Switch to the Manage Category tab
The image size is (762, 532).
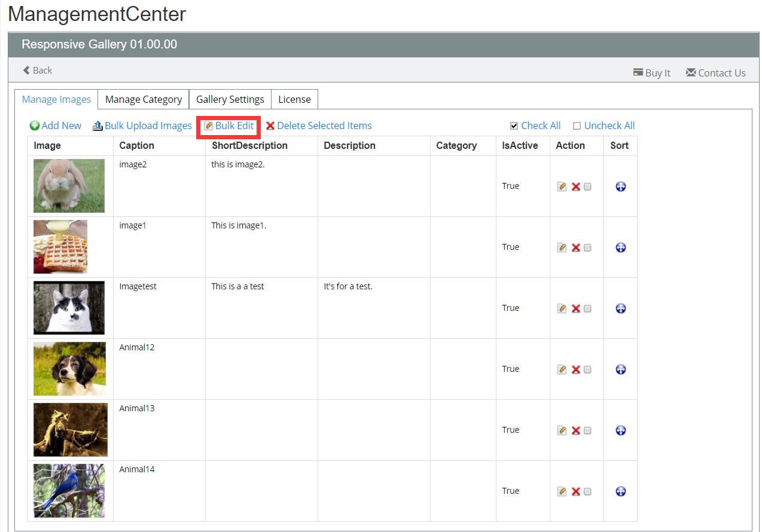pyautogui.click(x=144, y=99)
